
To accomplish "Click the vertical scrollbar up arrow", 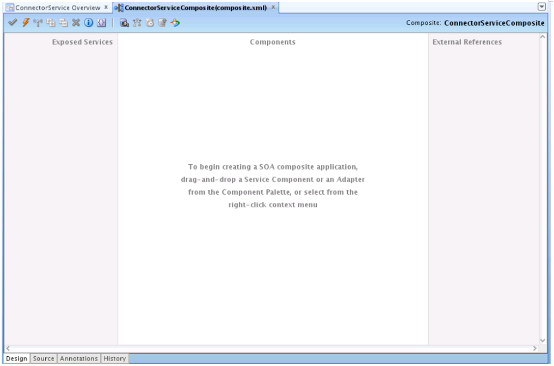I will [x=543, y=37].
